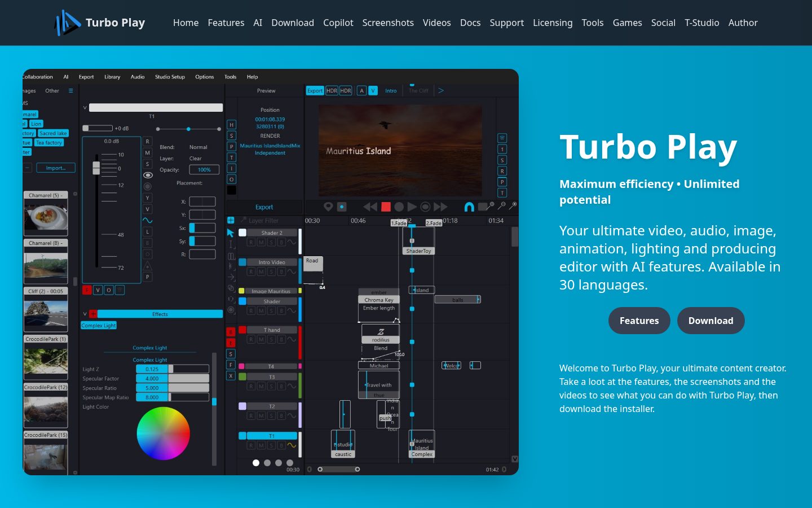This screenshot has width=812, height=508.
Task: Click the wrench icon beside Layer Filter
Action: click(x=243, y=220)
